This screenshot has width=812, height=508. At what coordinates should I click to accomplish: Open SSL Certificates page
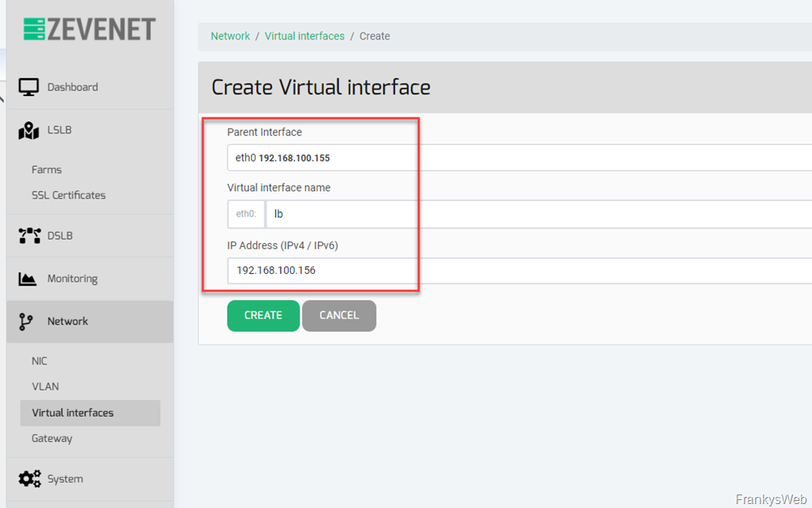(x=68, y=195)
